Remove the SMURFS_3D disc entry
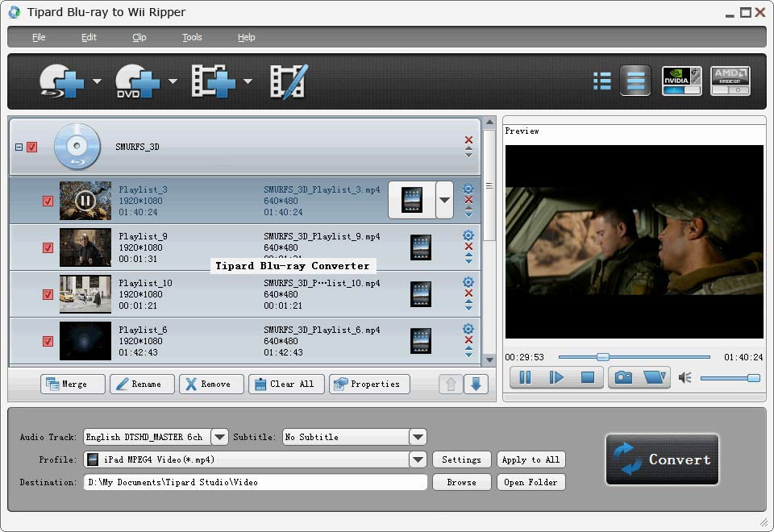Image resolution: width=774 pixels, height=532 pixels. [x=468, y=140]
